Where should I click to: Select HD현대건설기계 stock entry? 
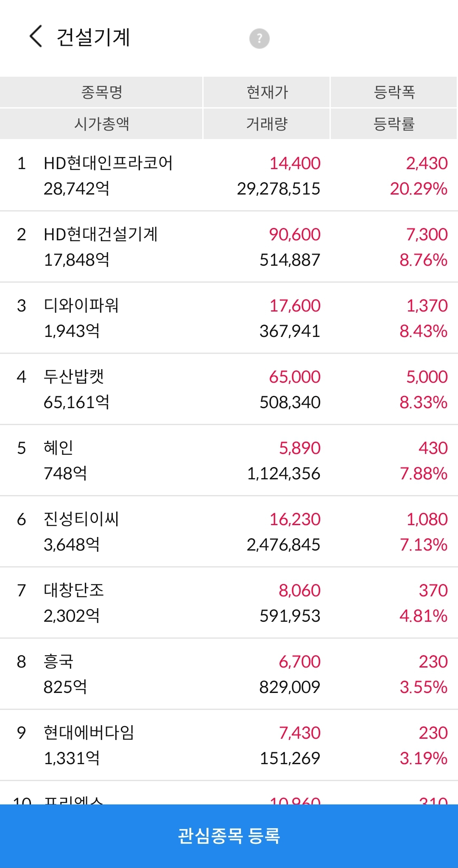tap(229, 247)
